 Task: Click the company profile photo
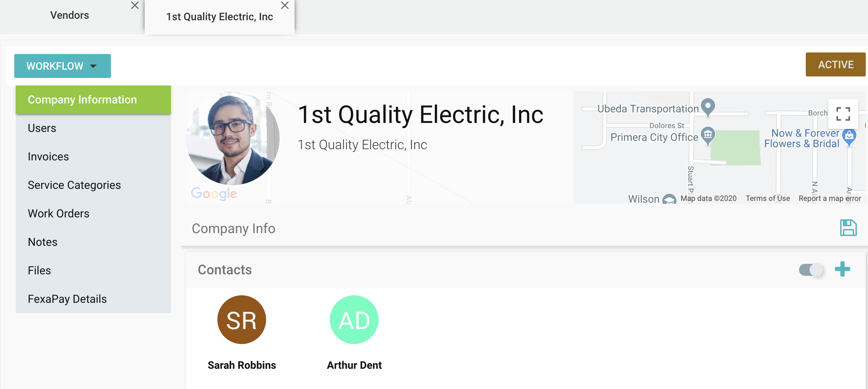point(233,138)
